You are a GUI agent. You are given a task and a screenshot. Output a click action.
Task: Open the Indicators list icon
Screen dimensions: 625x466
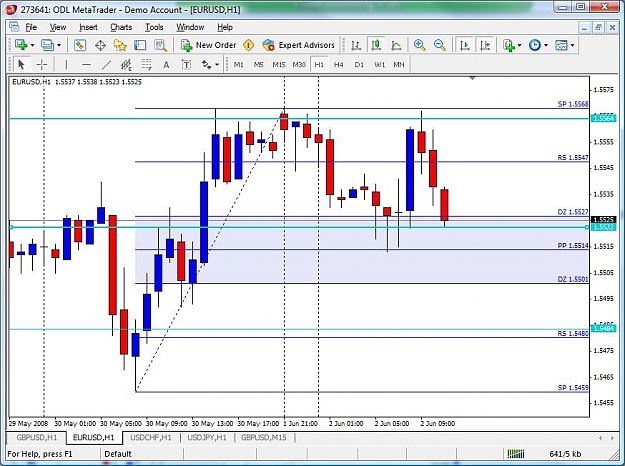point(509,45)
